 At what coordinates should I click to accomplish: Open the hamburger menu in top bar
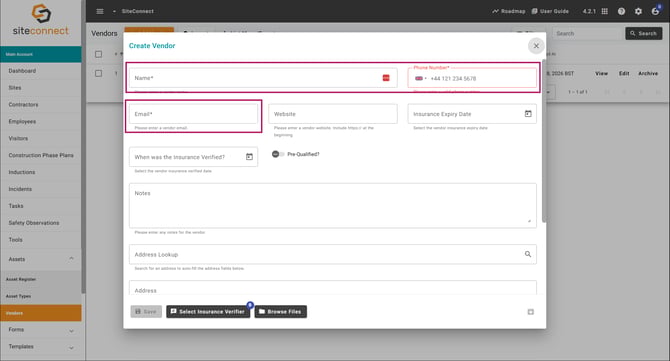pos(100,11)
